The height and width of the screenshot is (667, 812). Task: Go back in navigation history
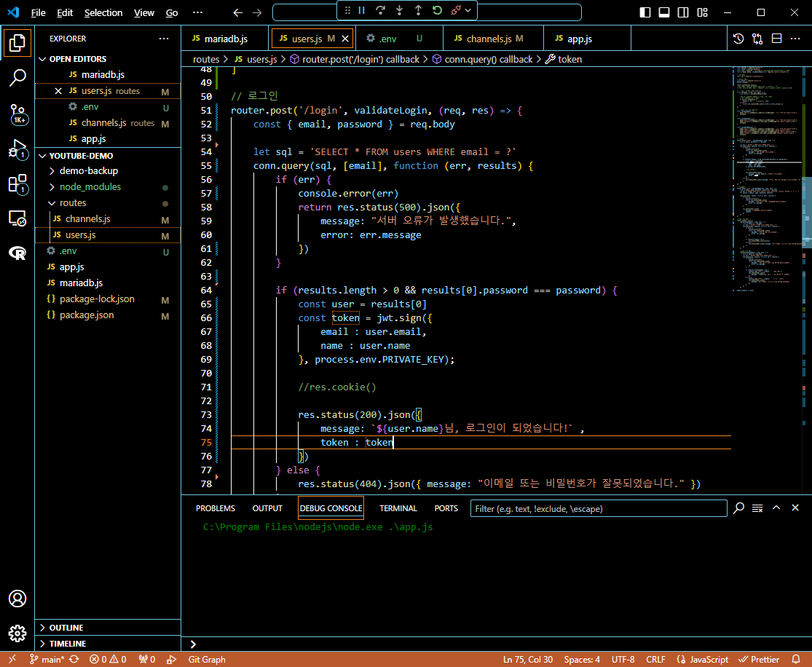tap(237, 12)
